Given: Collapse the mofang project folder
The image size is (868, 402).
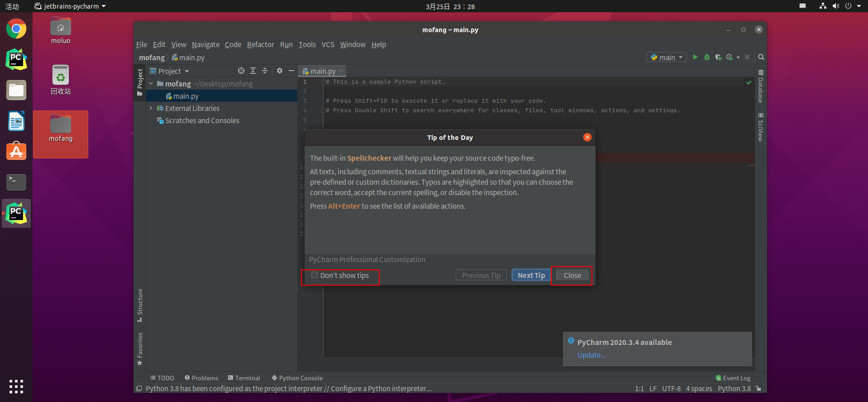Looking at the screenshot, I should click(x=151, y=84).
